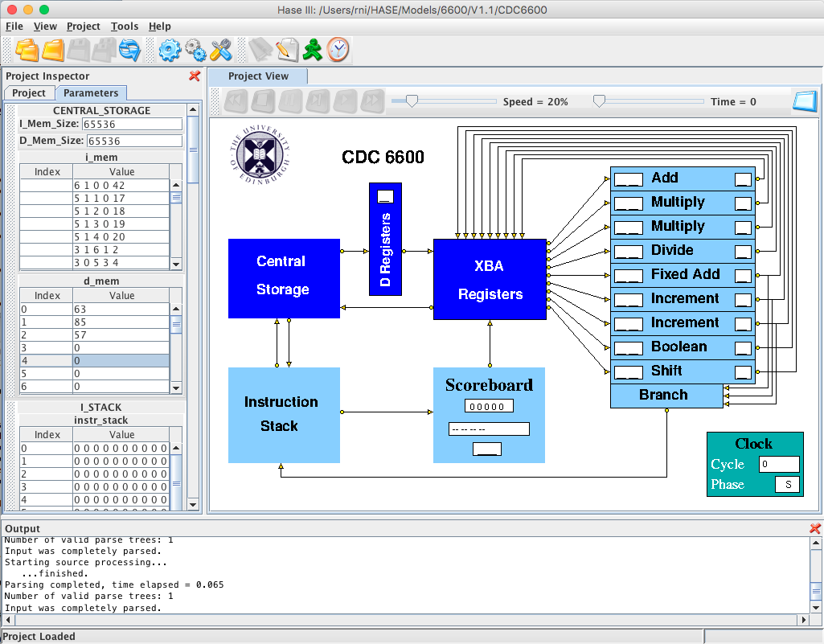Close the Output panel with red X
The height and width of the screenshot is (644, 824).
pos(815,528)
